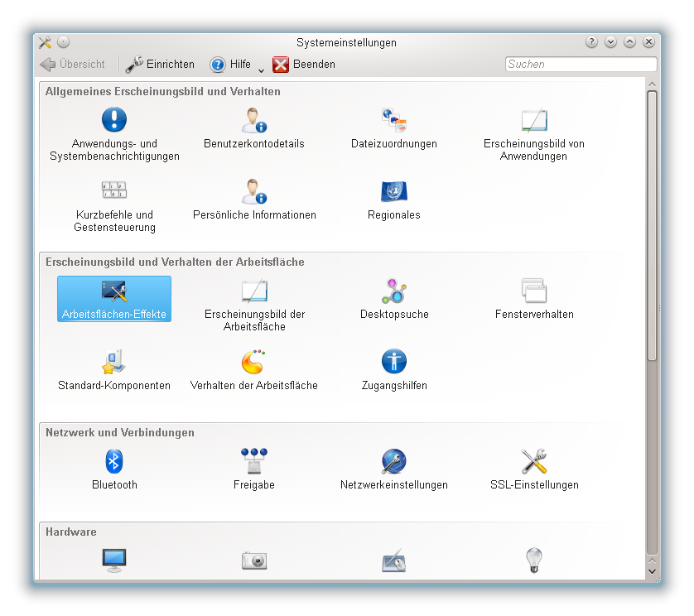Open Netzwerkeinstellungen module
This screenshot has height=616, width=694.
(394, 469)
